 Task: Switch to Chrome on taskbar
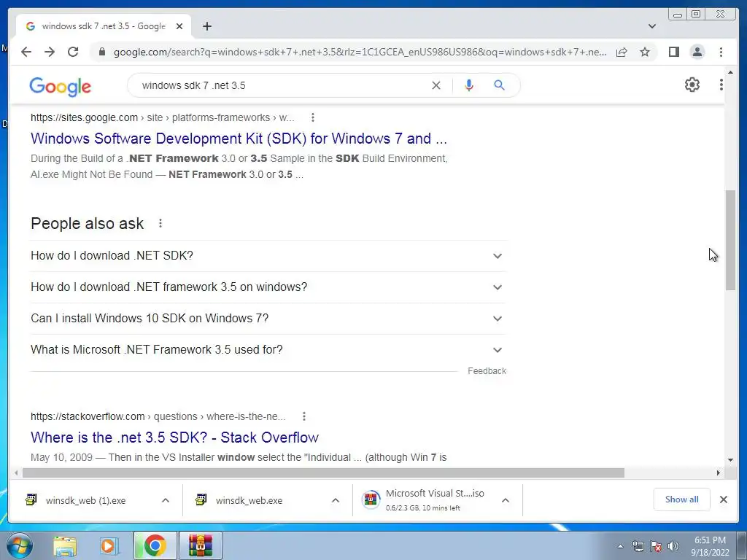click(155, 545)
